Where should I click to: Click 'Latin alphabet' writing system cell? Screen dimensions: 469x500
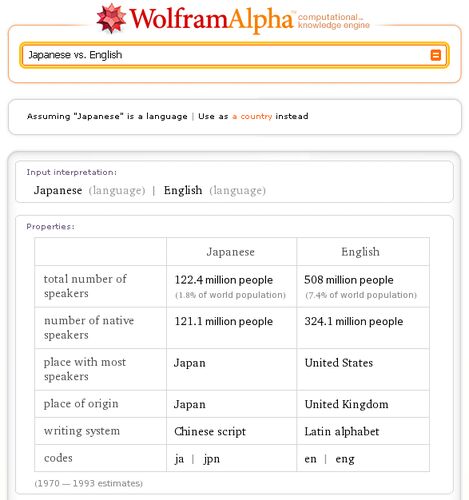click(342, 431)
